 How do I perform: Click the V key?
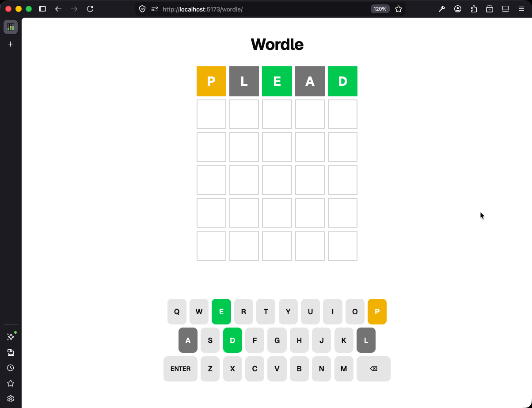pyautogui.click(x=277, y=369)
